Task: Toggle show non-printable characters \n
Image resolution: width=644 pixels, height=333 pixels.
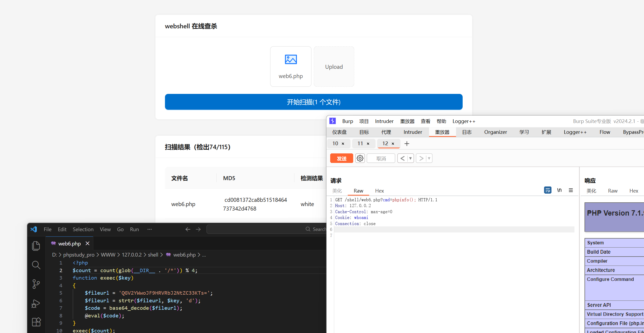Action: [x=559, y=190]
